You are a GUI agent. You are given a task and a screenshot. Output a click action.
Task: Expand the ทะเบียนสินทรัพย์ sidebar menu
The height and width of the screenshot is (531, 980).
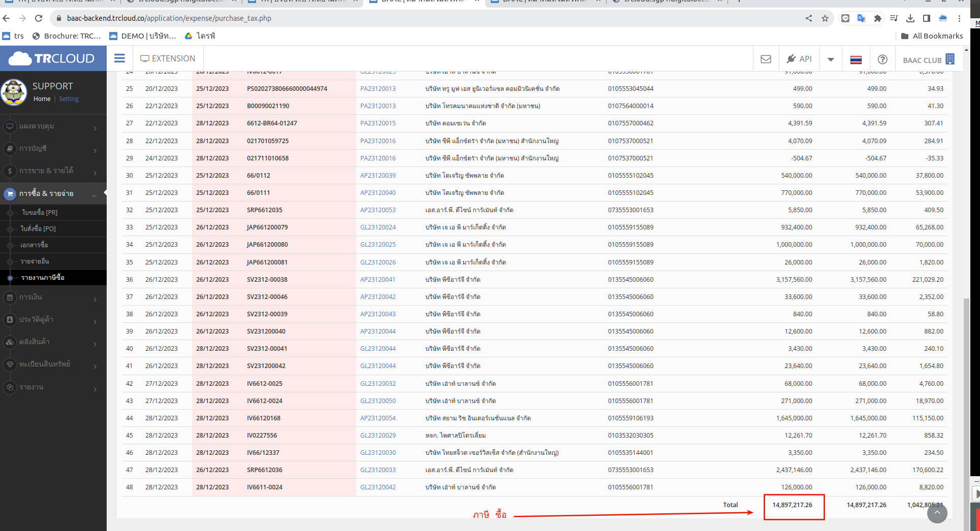coord(53,364)
